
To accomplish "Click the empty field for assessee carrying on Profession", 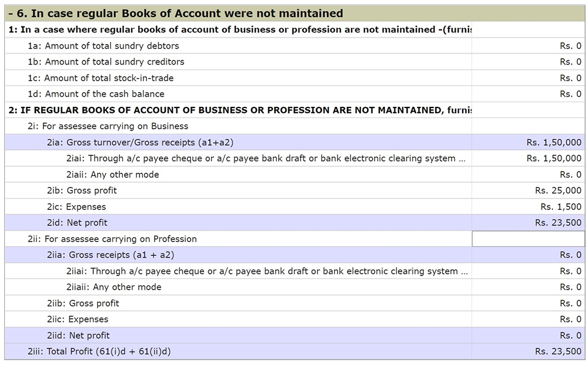I will point(528,239).
